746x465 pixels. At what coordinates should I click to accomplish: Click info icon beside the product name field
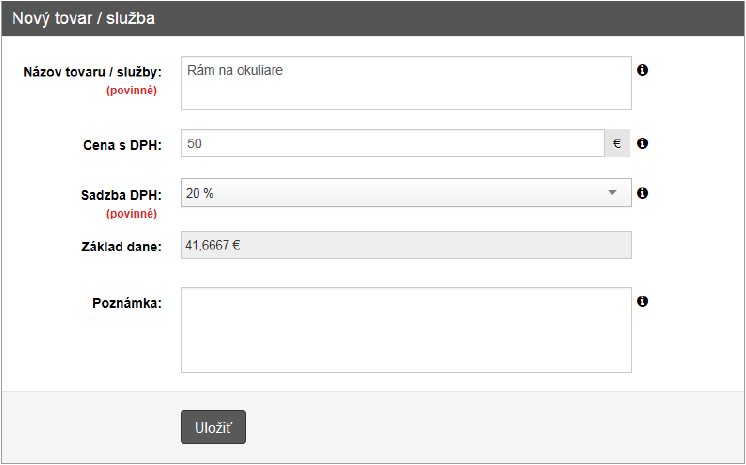tap(643, 70)
